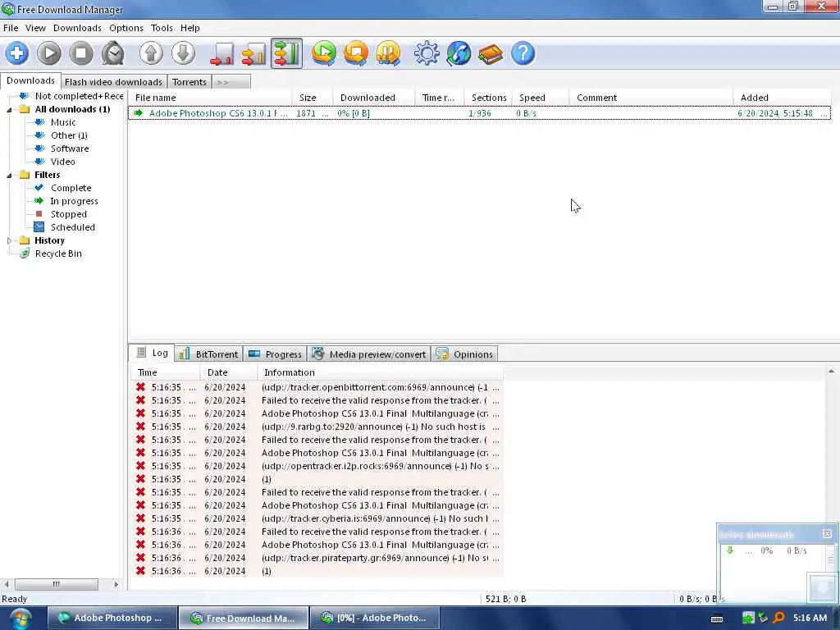This screenshot has height=630, width=840.
Task: Switch to [0%] - Adobe Photo taskbar item
Action: [374, 618]
